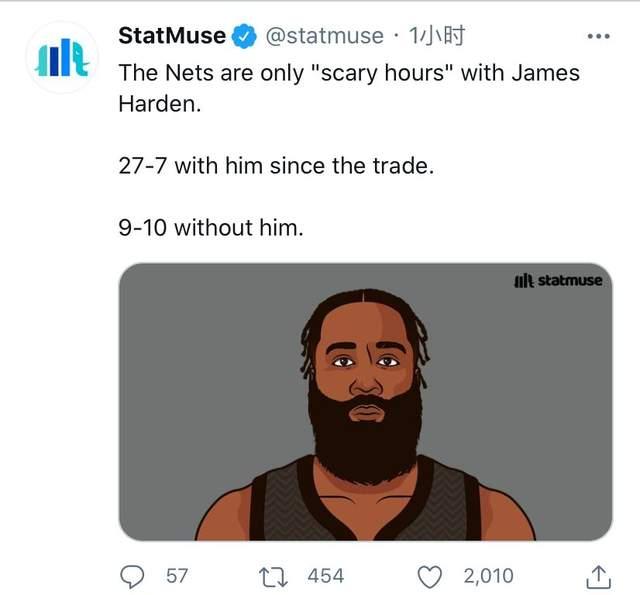This screenshot has width=640, height=595.
Task: Like the tweet with the heart icon
Action: pos(429,577)
